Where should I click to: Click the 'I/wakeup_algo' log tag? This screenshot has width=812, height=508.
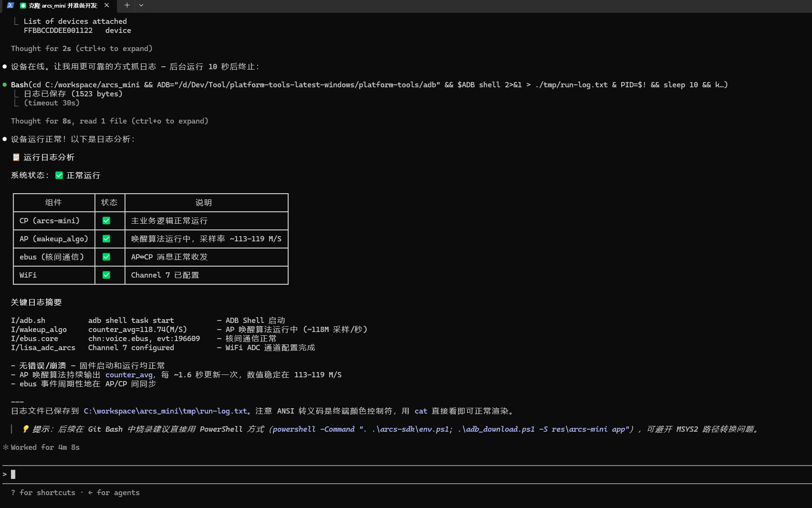point(39,329)
